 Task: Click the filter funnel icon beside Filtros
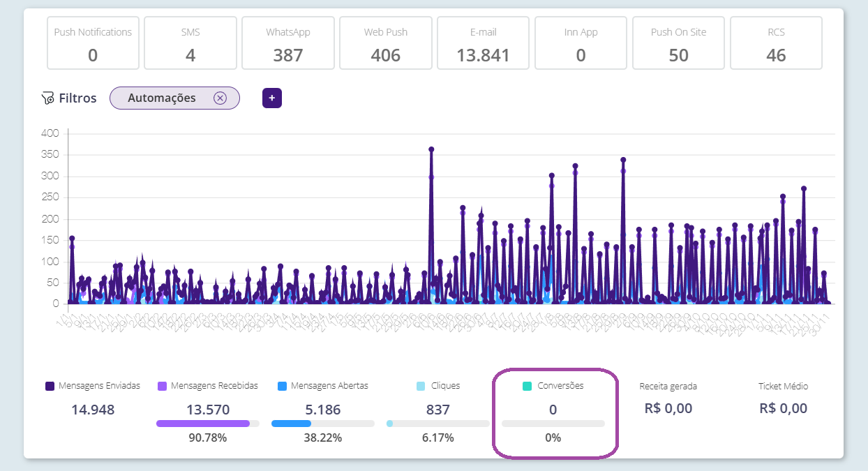47,98
